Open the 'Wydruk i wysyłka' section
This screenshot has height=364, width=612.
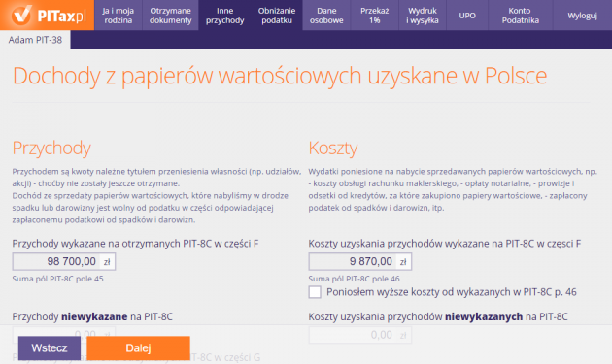(423, 16)
